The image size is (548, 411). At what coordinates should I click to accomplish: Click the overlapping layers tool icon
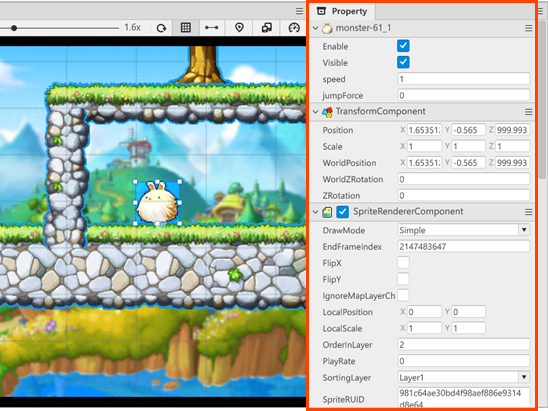(267, 28)
